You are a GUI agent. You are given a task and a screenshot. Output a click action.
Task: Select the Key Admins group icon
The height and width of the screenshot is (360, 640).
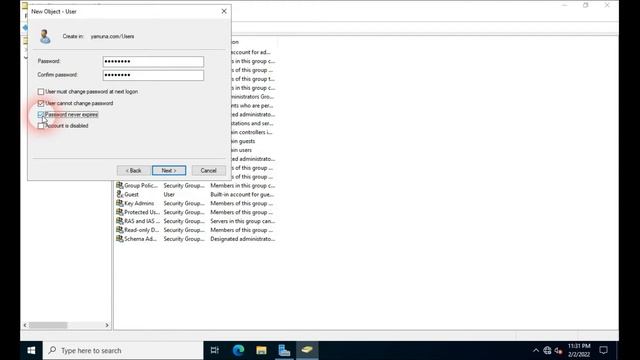(120, 203)
